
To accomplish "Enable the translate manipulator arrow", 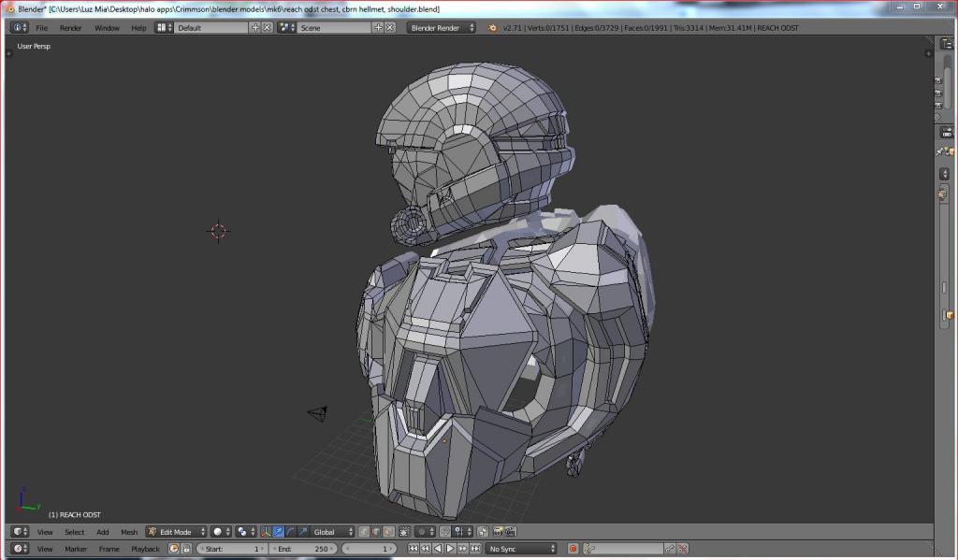I will point(278,532).
